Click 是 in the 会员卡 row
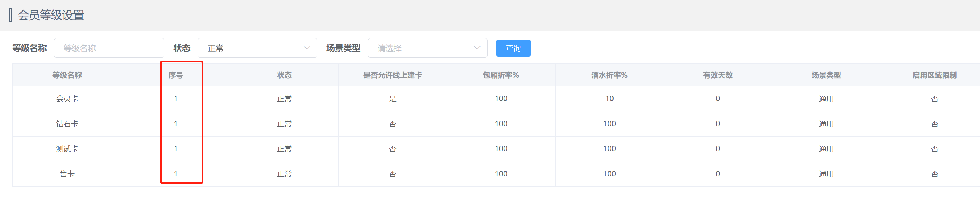This screenshot has width=980, height=217. click(x=393, y=99)
